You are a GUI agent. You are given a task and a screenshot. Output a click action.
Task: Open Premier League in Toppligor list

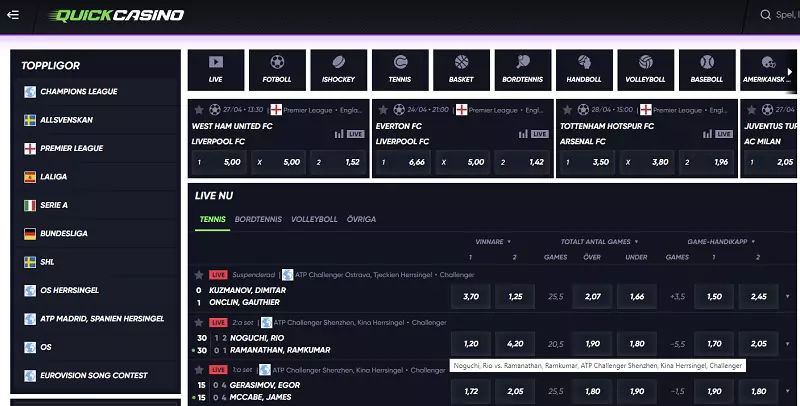click(x=71, y=148)
